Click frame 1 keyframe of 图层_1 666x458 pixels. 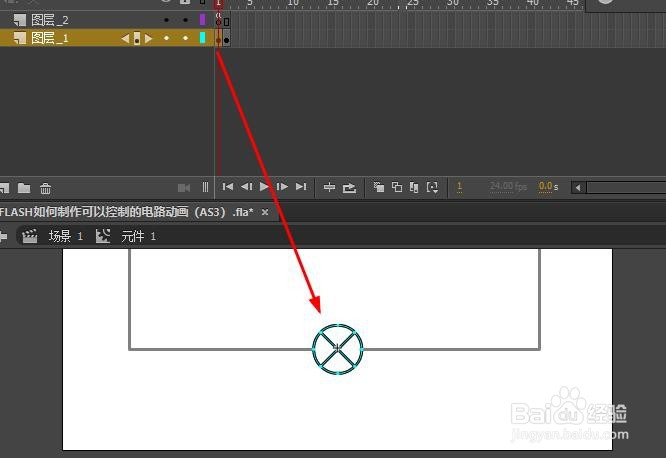coord(218,40)
